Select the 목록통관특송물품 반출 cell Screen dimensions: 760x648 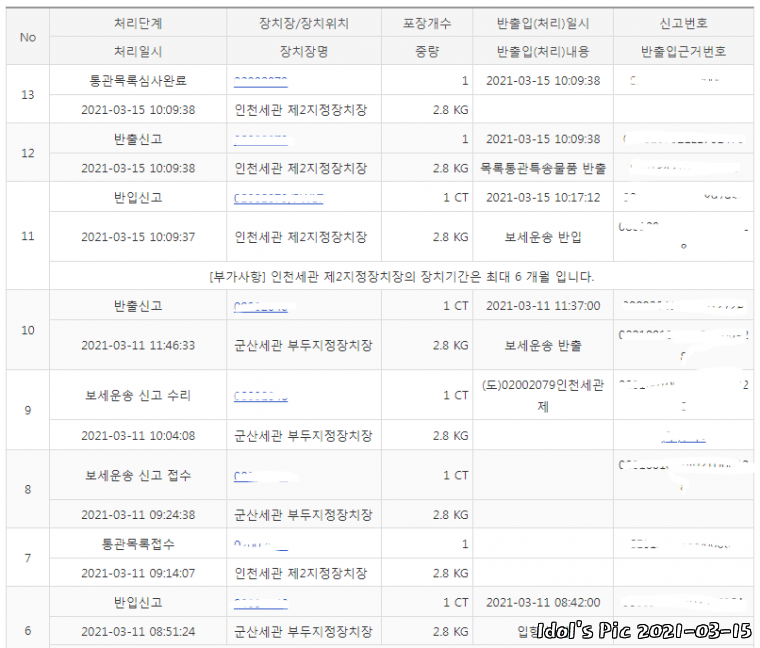[x=542, y=168]
